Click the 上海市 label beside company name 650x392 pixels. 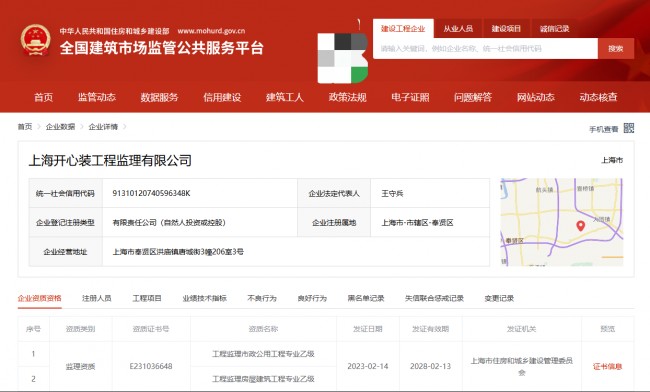point(612,160)
